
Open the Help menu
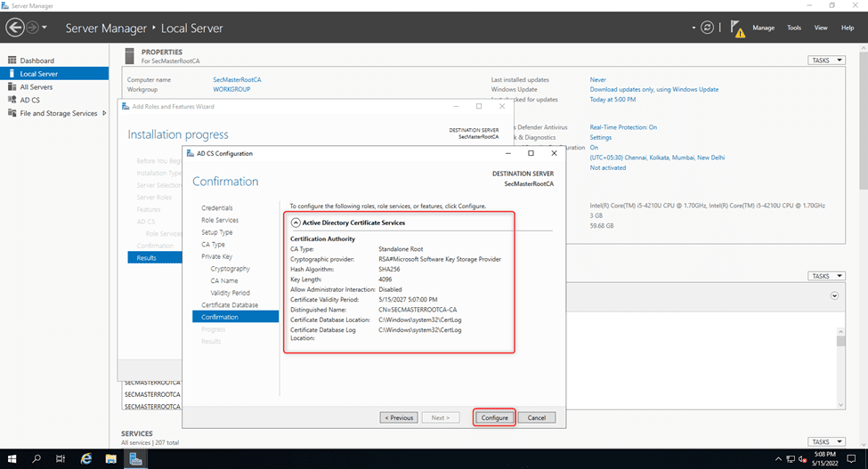(847, 28)
